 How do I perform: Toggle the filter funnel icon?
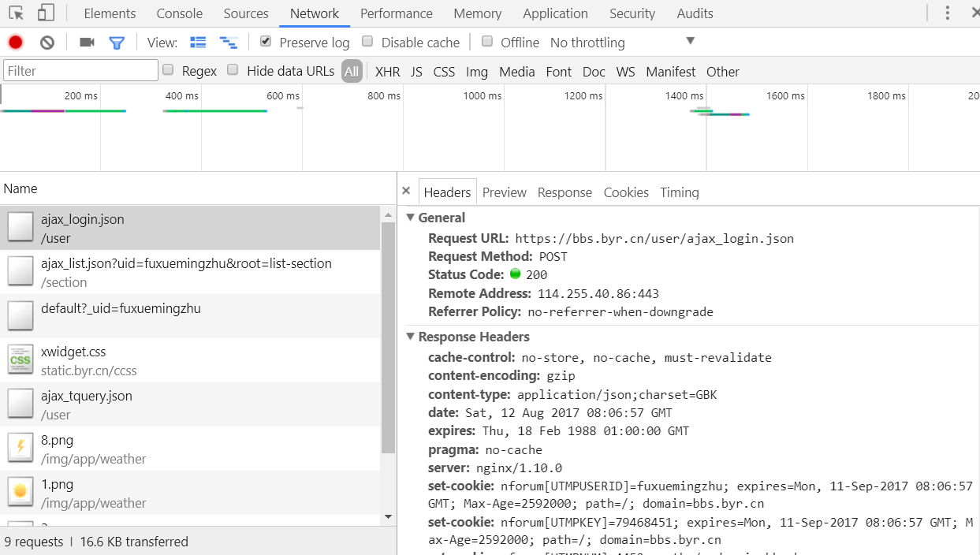click(117, 43)
